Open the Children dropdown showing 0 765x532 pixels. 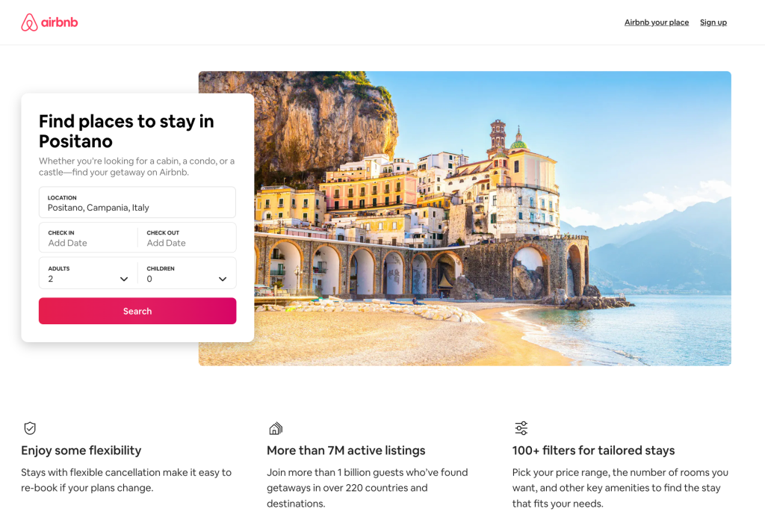(x=187, y=273)
